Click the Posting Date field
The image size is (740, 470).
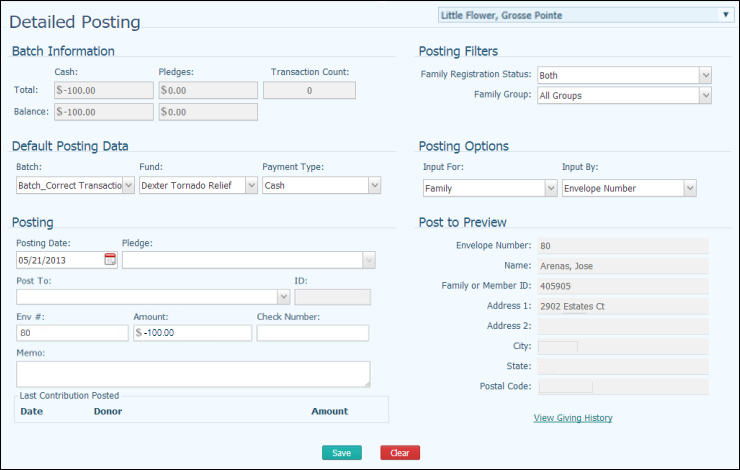(x=58, y=260)
